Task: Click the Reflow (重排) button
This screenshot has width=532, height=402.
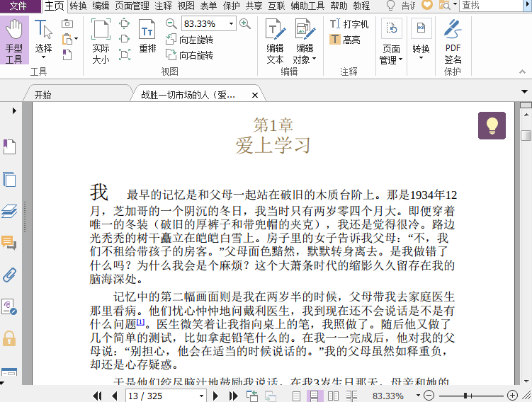Action: coord(147,36)
